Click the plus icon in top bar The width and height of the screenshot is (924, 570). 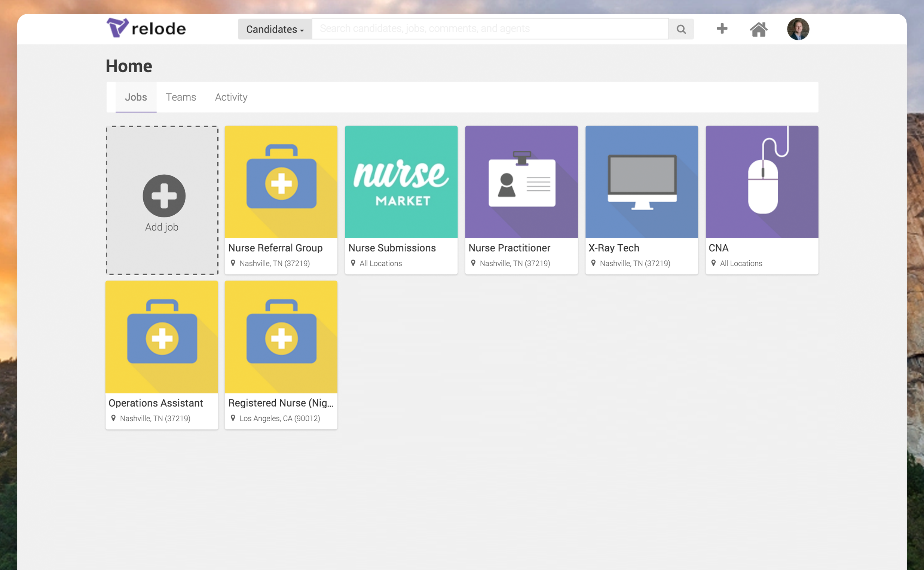(x=722, y=29)
